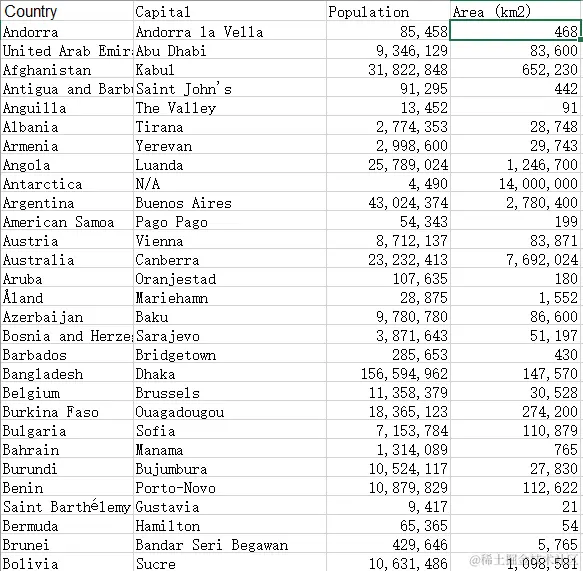Select area value 29,743
The image size is (583, 571).
click(516, 144)
